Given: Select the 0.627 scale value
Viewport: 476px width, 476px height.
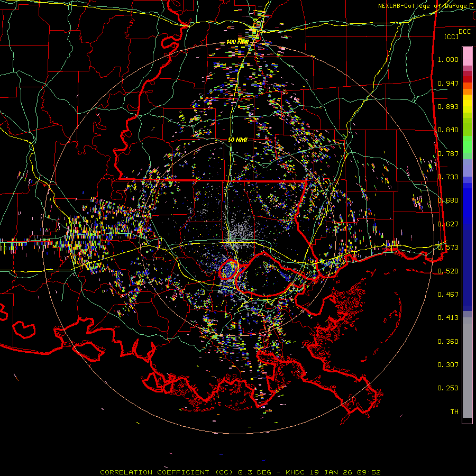Looking at the screenshot, I should (448, 224).
